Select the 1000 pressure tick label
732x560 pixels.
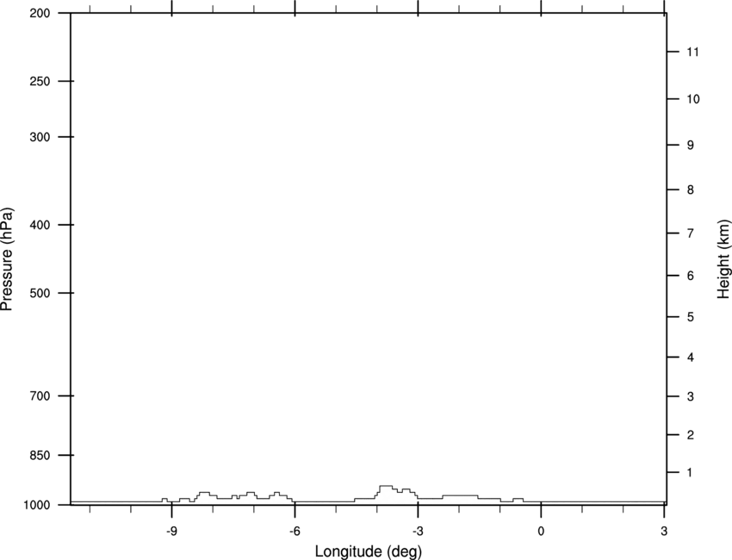coord(36,505)
